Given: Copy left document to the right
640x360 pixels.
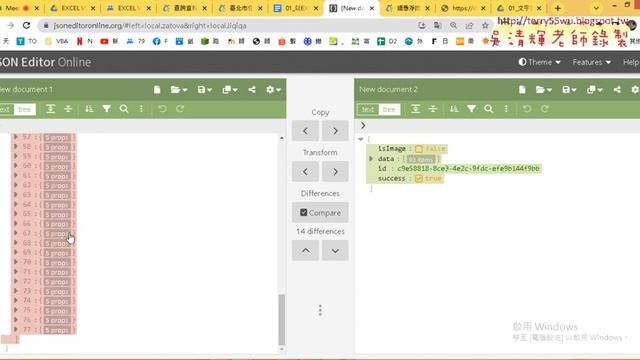Looking at the screenshot, I should 335,131.
